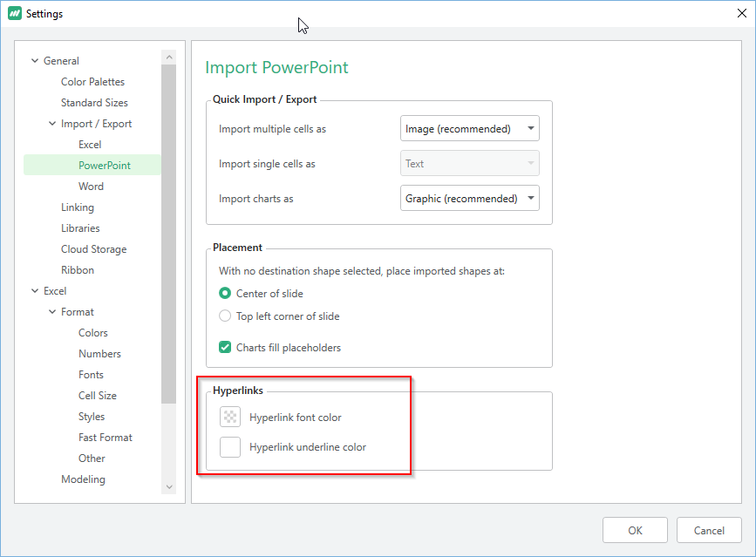Open Fonts format settings
The image size is (756, 557).
click(91, 375)
